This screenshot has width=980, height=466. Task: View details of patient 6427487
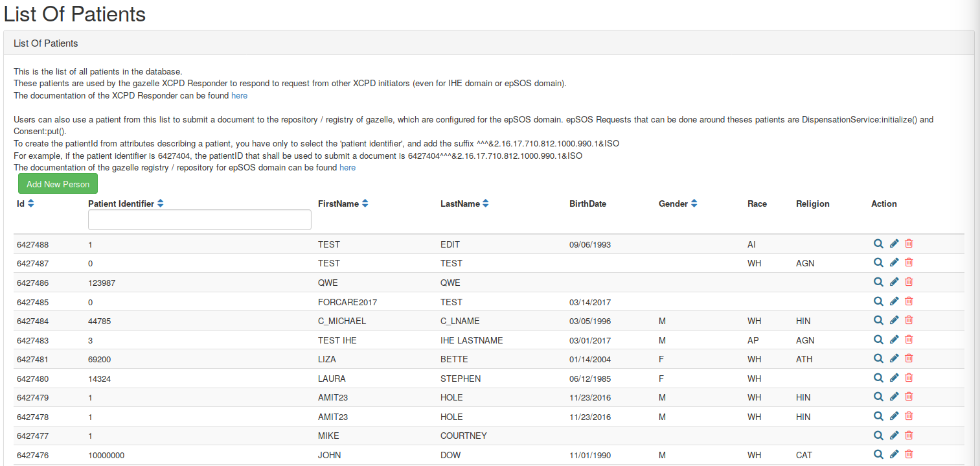pyautogui.click(x=878, y=262)
